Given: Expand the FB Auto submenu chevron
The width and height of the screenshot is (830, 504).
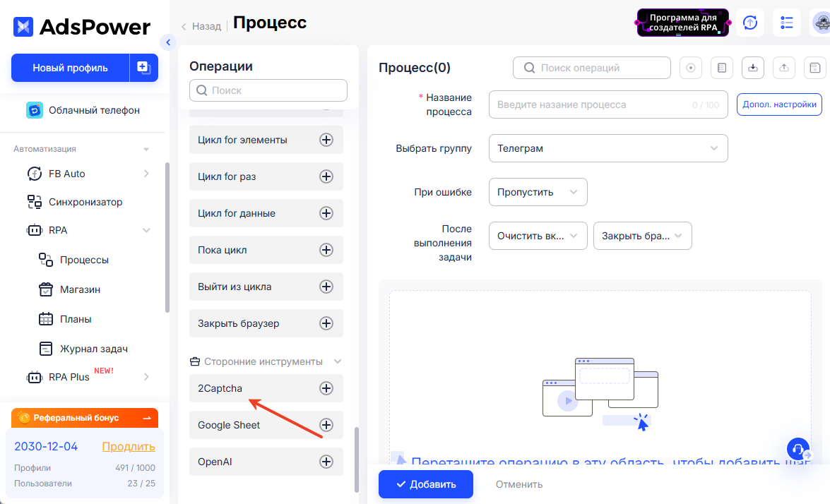Looking at the screenshot, I should click(x=146, y=174).
